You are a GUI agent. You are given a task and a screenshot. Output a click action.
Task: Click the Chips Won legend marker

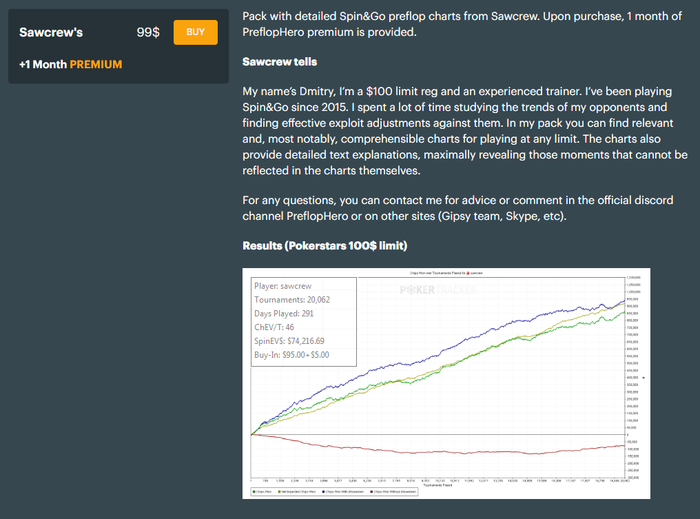(252, 491)
